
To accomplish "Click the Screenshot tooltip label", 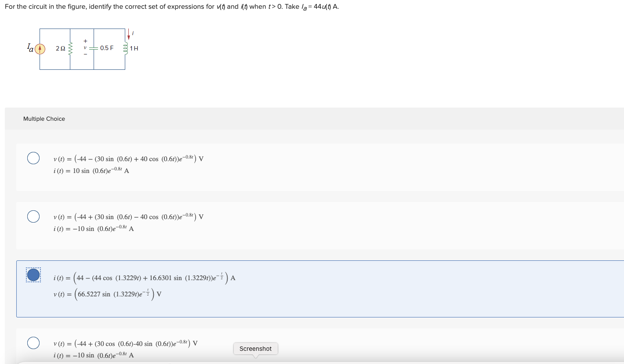I will click(255, 349).
